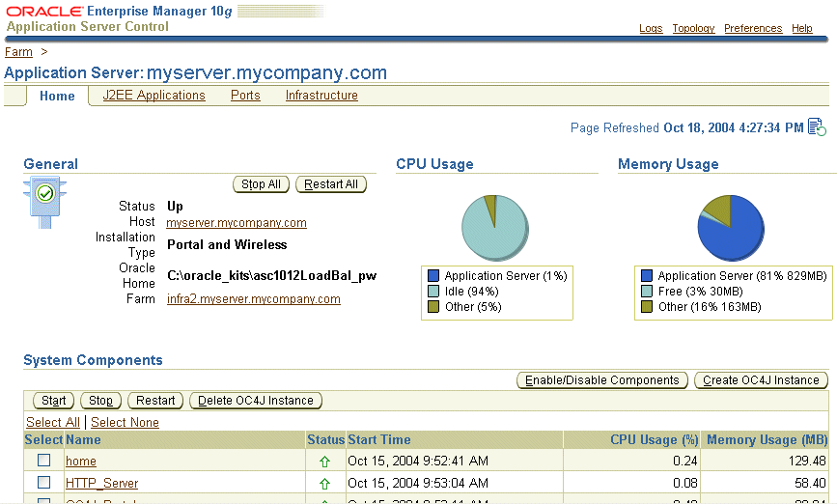Click the CPU Usage pie chart

pos(495,228)
